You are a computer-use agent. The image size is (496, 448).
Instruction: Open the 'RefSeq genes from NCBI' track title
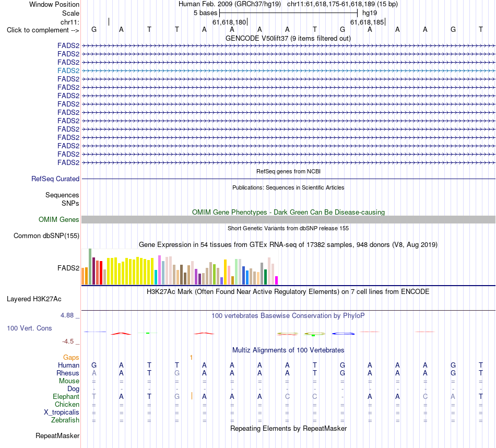pos(288,171)
